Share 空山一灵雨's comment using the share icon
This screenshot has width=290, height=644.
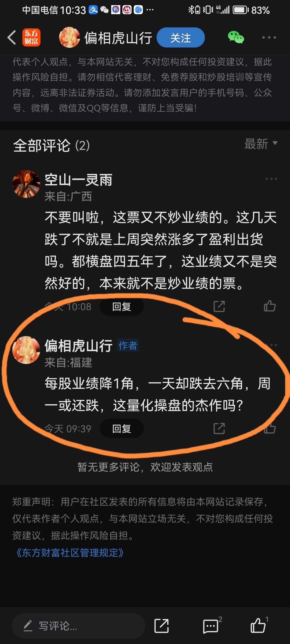point(219,306)
